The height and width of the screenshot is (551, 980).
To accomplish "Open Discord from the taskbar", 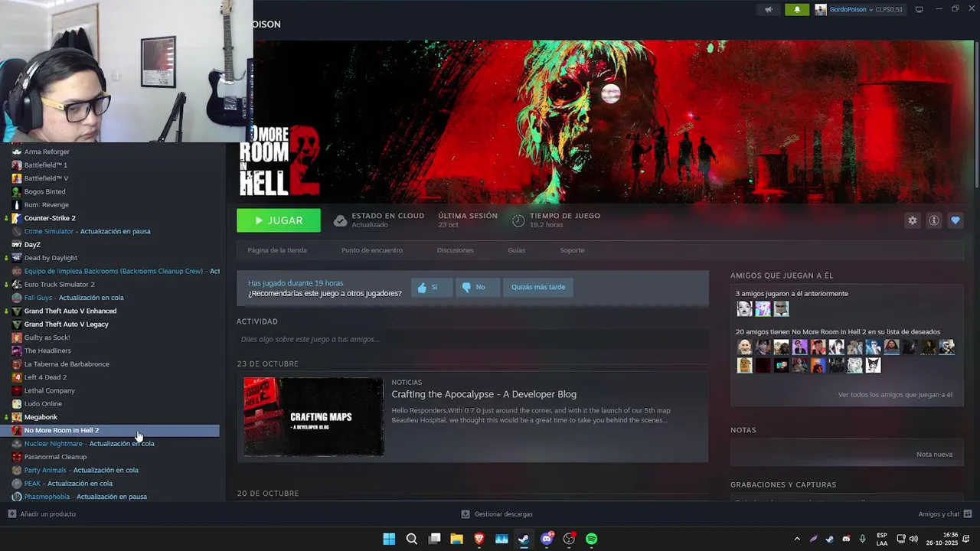I will (547, 539).
